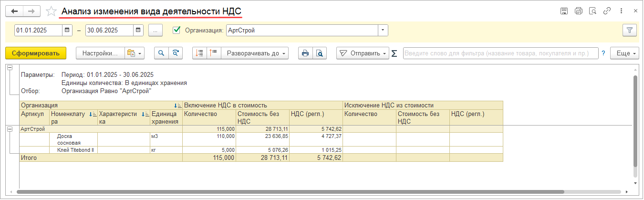Viewport: 644px width, 200px height.
Task: Click the magnifier search icon
Action: (x=161, y=53)
